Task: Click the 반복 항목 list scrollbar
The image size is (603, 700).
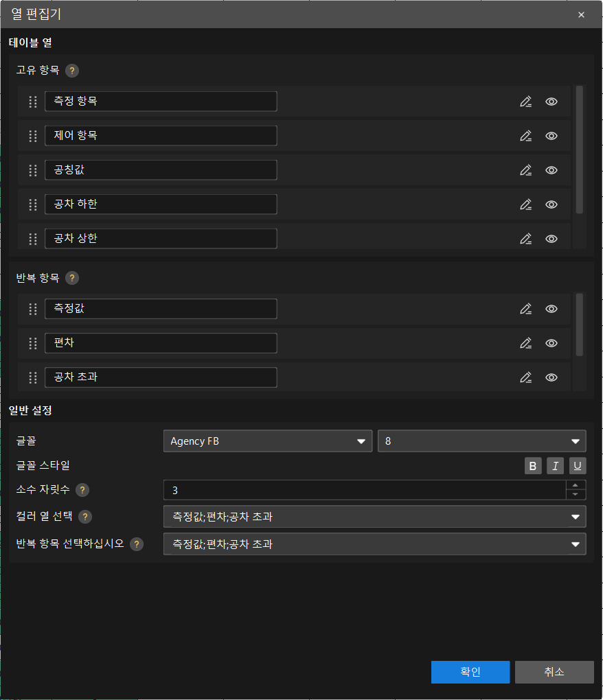Action: pos(580,325)
